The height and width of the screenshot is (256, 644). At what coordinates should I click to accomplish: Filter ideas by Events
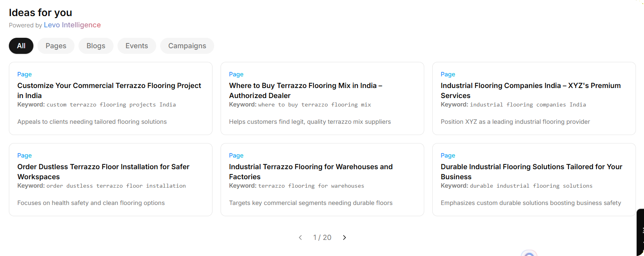pyautogui.click(x=137, y=46)
